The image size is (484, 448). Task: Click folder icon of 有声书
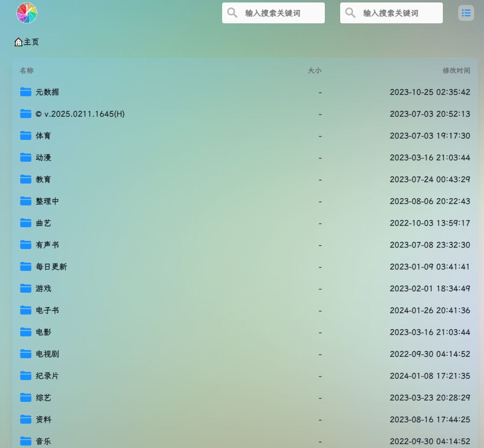(x=26, y=245)
